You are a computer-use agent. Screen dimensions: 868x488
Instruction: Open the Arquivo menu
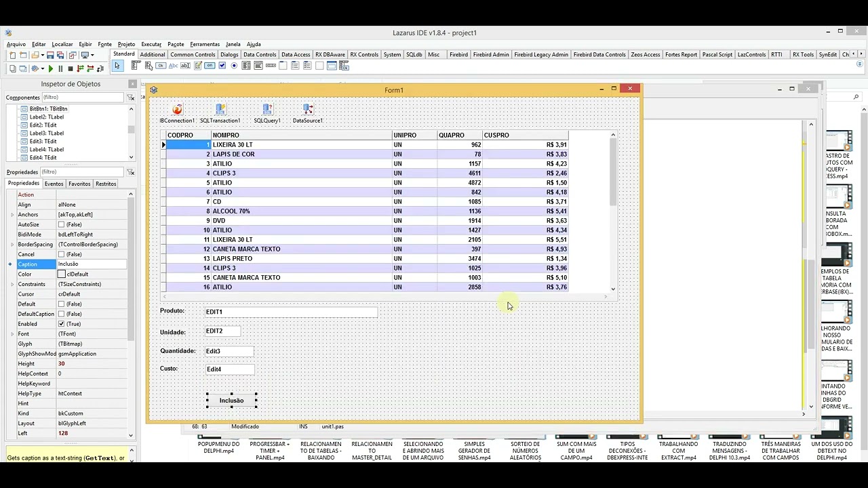16,44
